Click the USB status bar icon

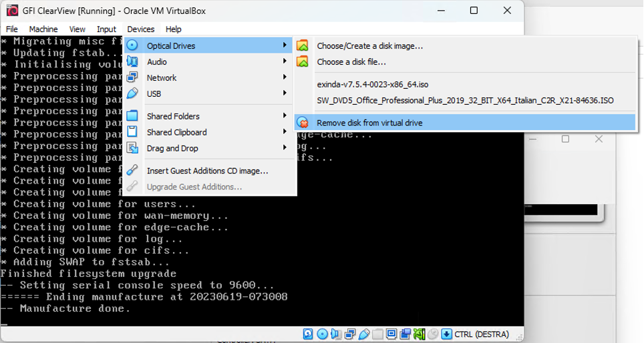tap(364, 334)
